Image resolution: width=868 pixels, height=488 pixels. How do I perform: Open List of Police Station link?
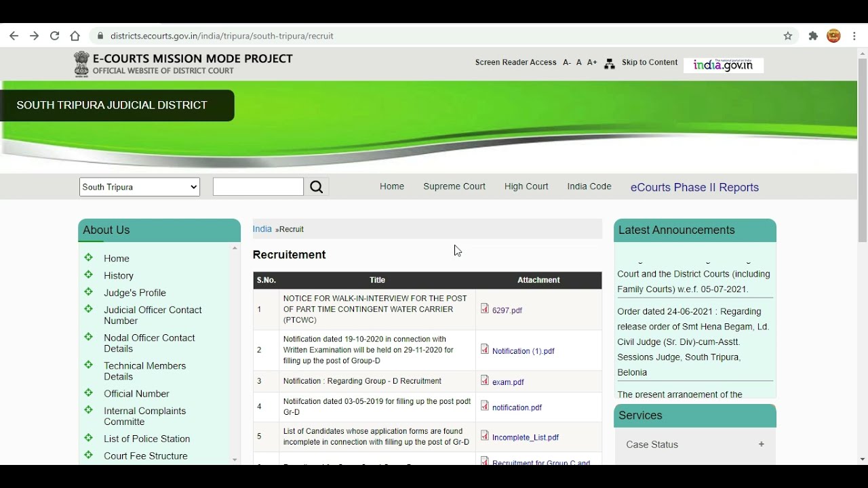point(147,439)
